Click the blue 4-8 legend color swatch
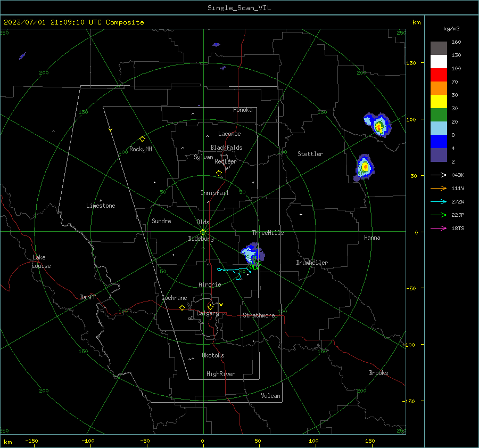The height and width of the screenshot is (448, 479). pos(439,141)
